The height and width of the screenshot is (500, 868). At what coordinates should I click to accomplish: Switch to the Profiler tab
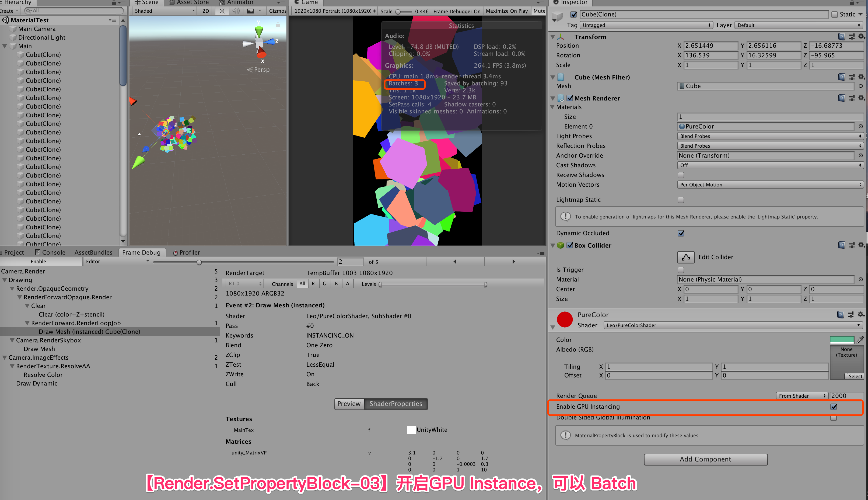[186, 252]
